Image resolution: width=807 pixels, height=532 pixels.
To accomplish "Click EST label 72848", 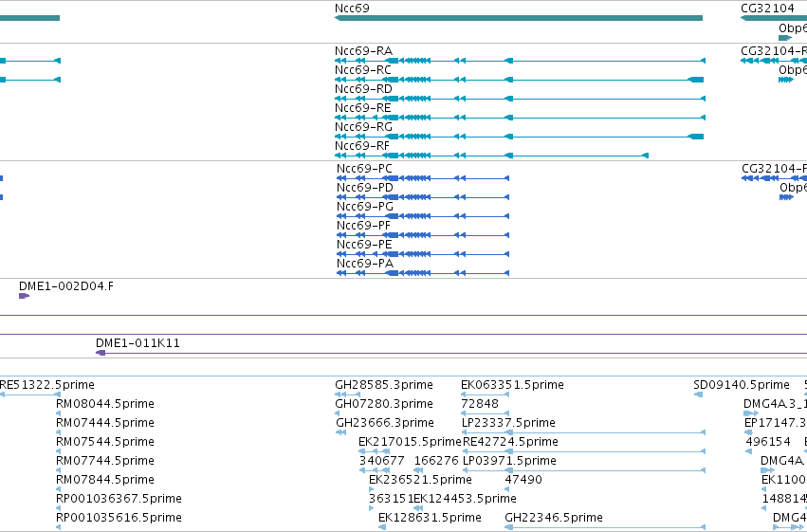I will 480,404.
